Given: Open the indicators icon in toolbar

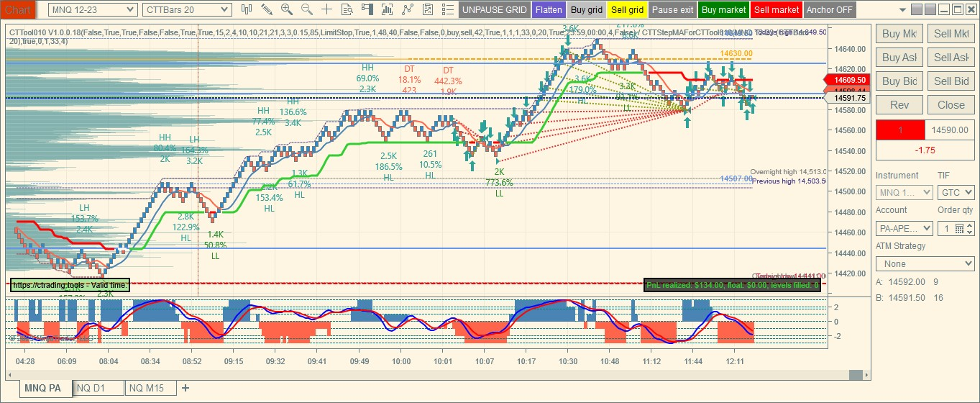Looking at the screenshot, I should [x=388, y=9].
